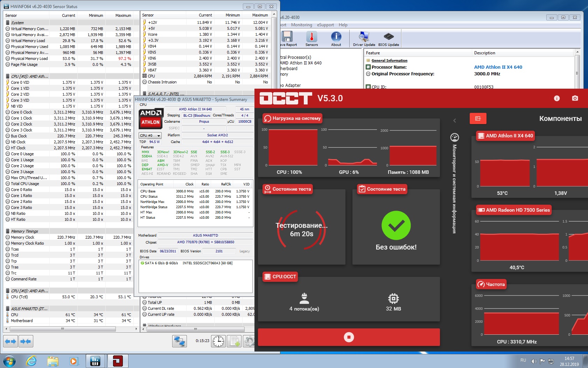Click the AMD Radeon HD 7500 Series label
588x368 pixels.
coord(513,210)
